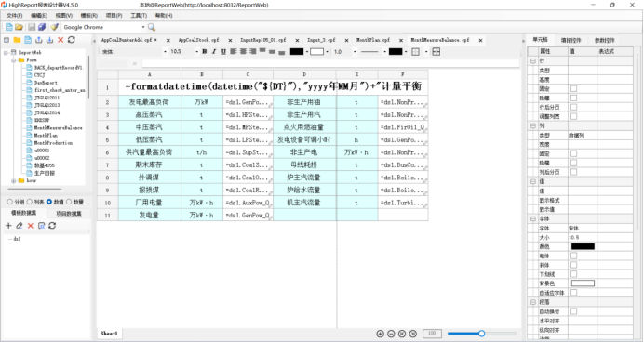Align cell text right
The image size is (644, 342).
coord(252,52)
